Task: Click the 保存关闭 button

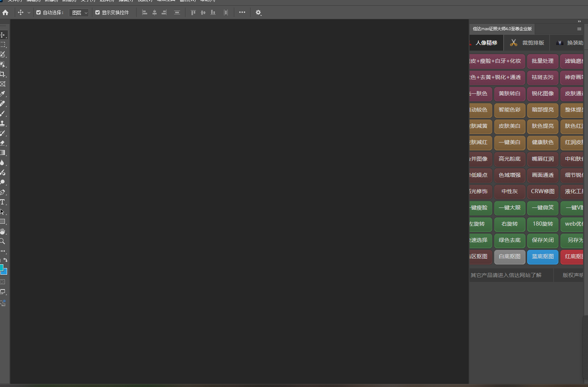Action: click(543, 240)
